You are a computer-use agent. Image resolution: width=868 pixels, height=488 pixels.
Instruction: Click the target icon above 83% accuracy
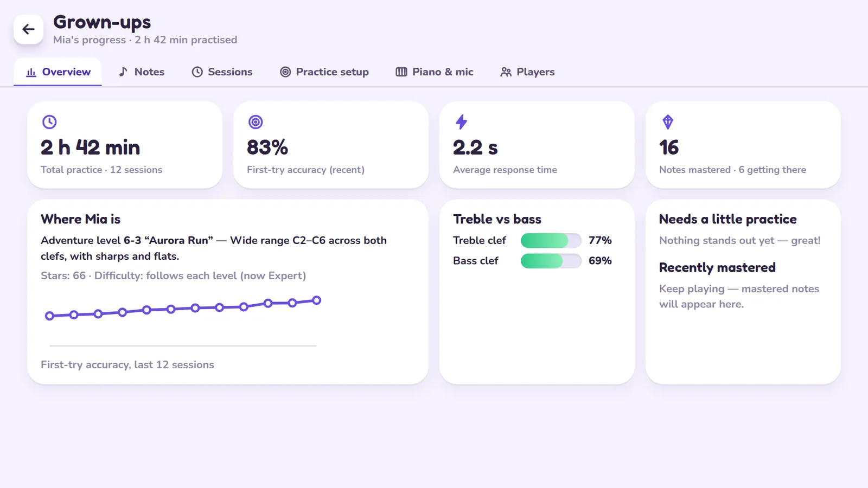tap(256, 122)
